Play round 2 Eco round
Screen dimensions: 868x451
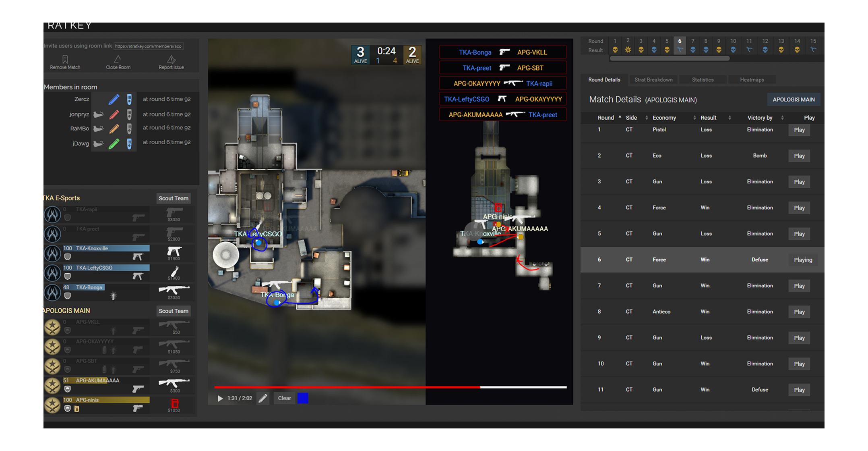click(799, 156)
